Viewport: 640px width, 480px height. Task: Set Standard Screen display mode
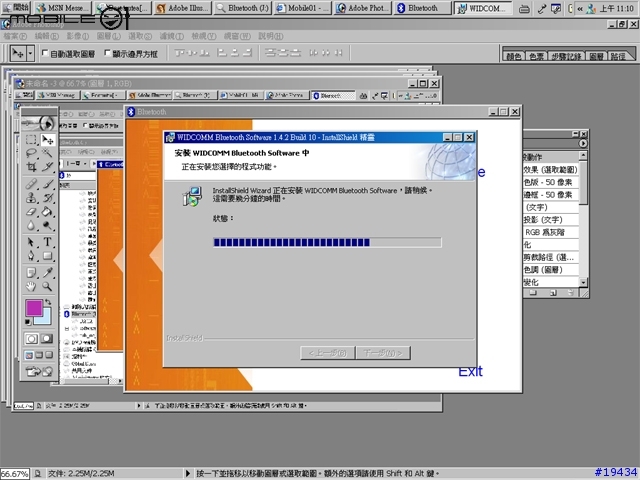pos(29,355)
